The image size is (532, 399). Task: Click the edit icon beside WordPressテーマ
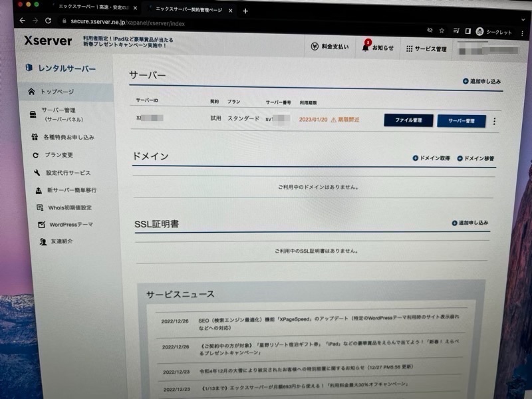tap(41, 224)
